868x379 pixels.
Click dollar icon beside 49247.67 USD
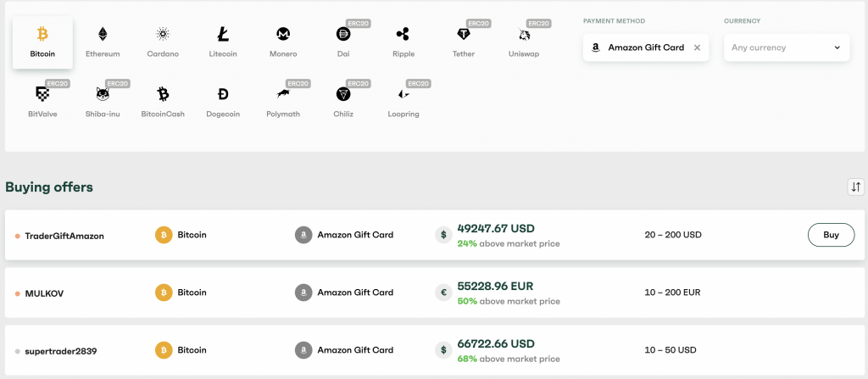point(443,235)
